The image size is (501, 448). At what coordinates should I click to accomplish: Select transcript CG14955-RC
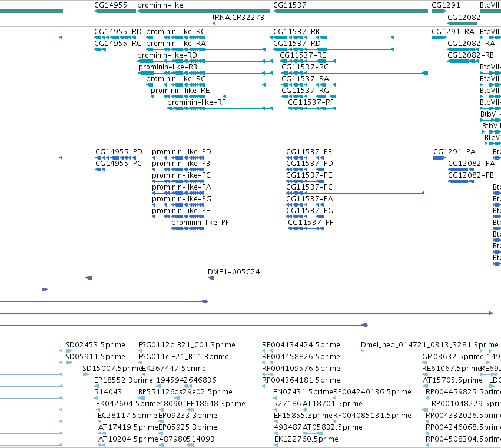[x=100, y=49]
